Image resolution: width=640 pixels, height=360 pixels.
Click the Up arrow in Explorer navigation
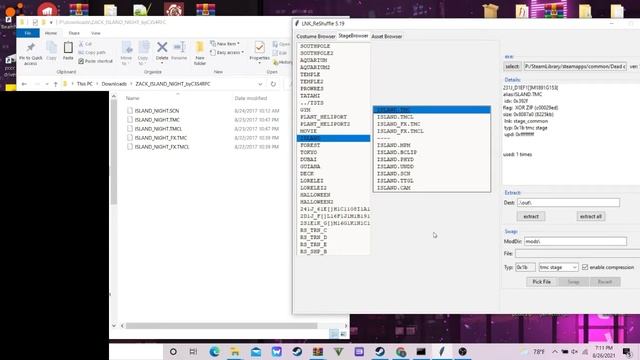click(55, 84)
